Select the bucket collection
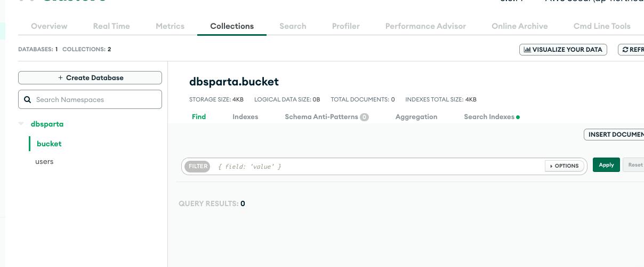This screenshot has height=267, width=644. [x=49, y=144]
